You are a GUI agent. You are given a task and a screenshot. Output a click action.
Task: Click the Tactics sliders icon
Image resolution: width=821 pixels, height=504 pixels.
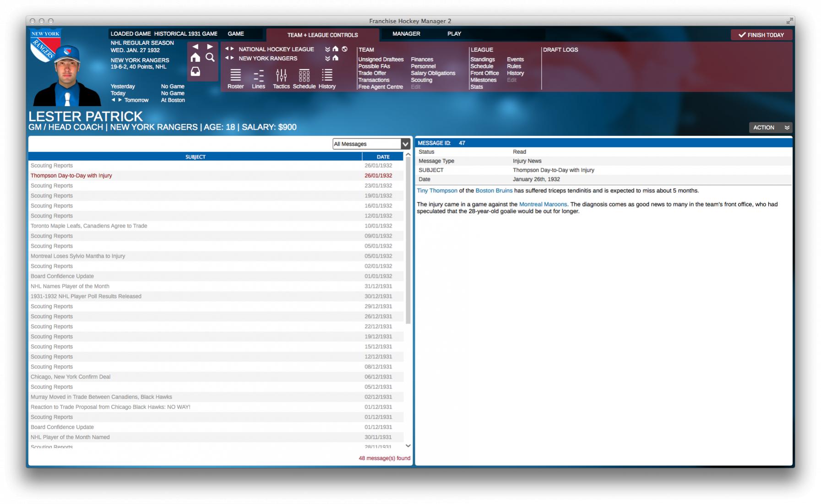click(x=281, y=76)
